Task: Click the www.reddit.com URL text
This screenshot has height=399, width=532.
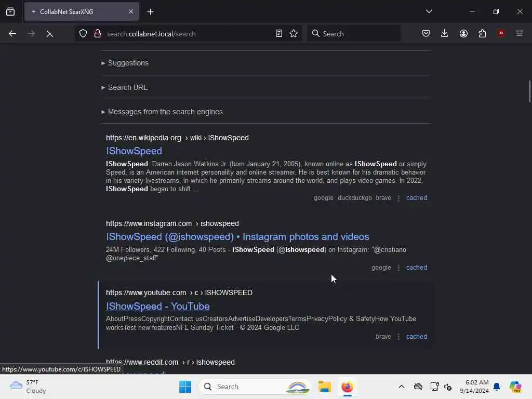Action: [x=142, y=362]
